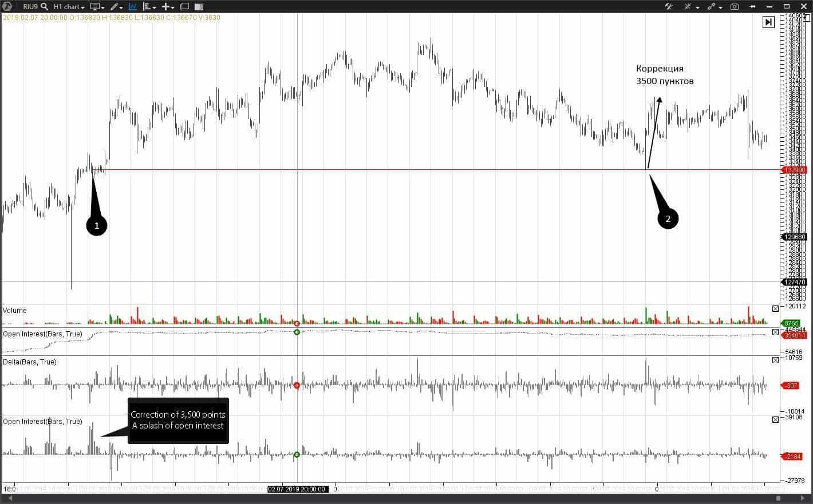Click the overlapping windows layout icon
The height and width of the screenshot is (504, 813).
pyautogui.click(x=184, y=7)
